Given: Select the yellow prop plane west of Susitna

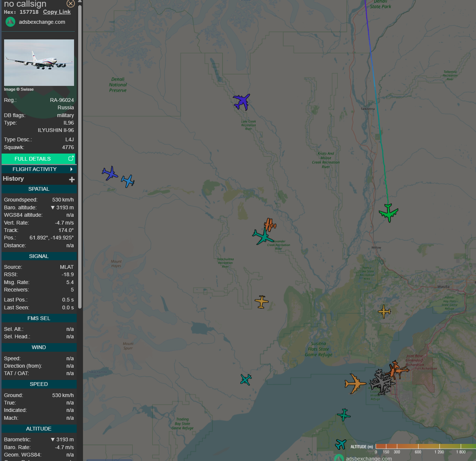Looking at the screenshot, I should click(262, 302).
